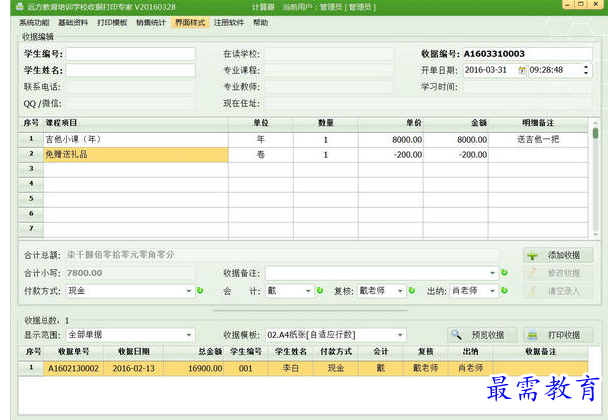The image size is (608, 420).
Task: Expand the 收据备注 dropdown arrow
Action: [x=492, y=273]
